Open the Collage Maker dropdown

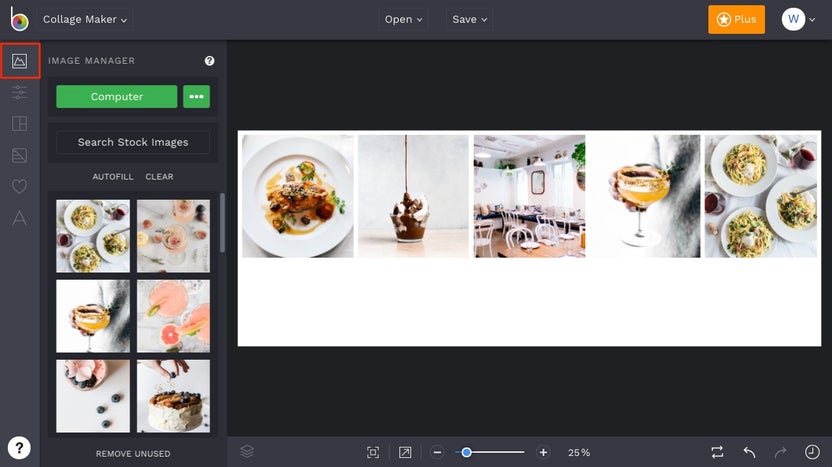tap(85, 20)
